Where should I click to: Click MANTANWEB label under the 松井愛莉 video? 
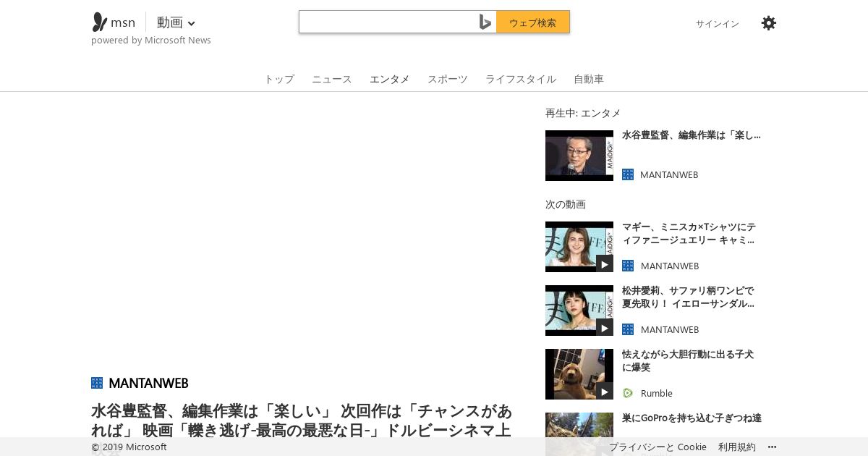(670, 329)
